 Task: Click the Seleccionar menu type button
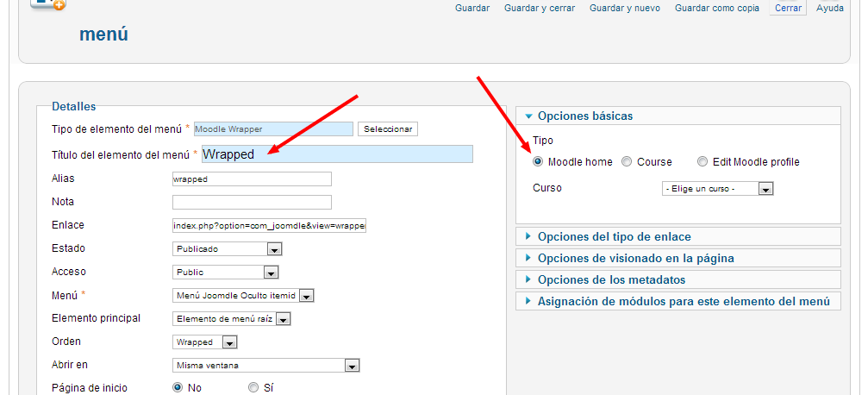388,129
